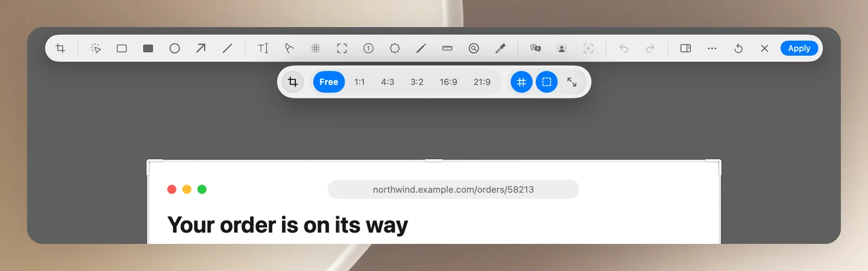This screenshot has height=271, width=868.
Task: Select the Crop tool in the main toolbar
Action: pyautogui.click(x=60, y=48)
